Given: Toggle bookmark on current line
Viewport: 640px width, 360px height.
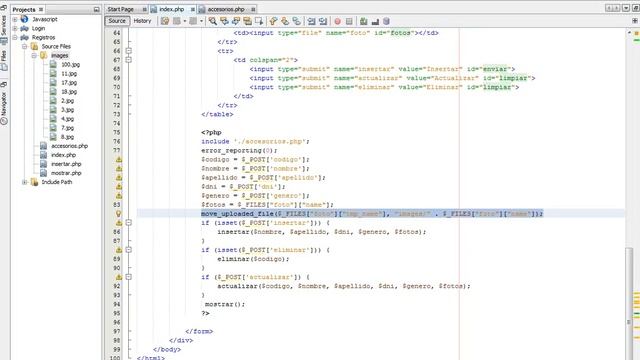Looking at the screenshot, I should [297, 21].
